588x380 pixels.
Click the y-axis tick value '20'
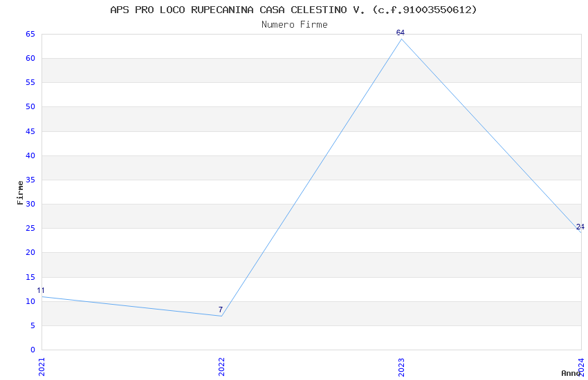30,252
